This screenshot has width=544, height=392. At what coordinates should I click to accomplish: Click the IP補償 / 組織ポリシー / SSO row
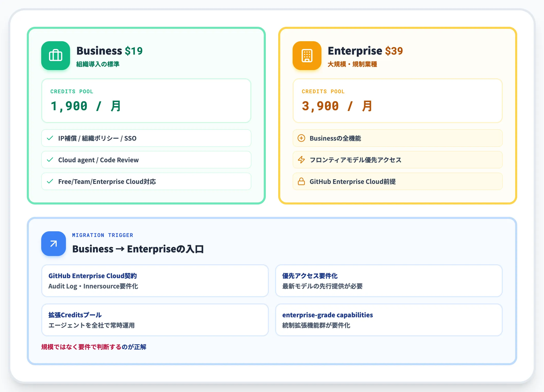coord(146,138)
